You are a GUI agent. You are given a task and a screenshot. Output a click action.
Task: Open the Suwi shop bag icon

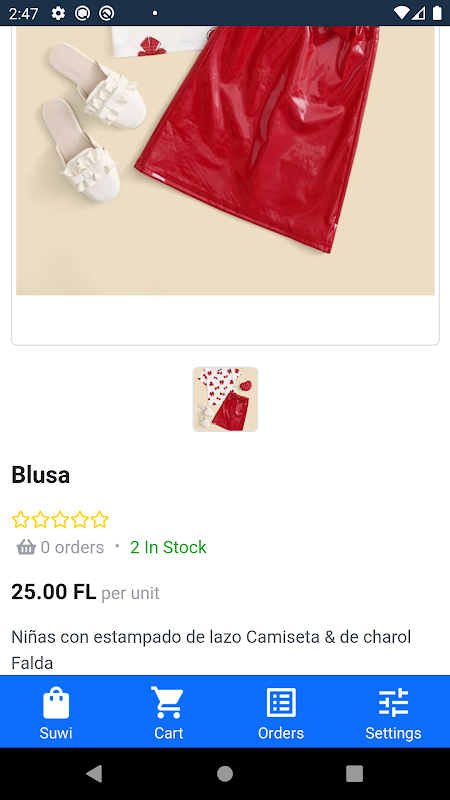coord(56,703)
